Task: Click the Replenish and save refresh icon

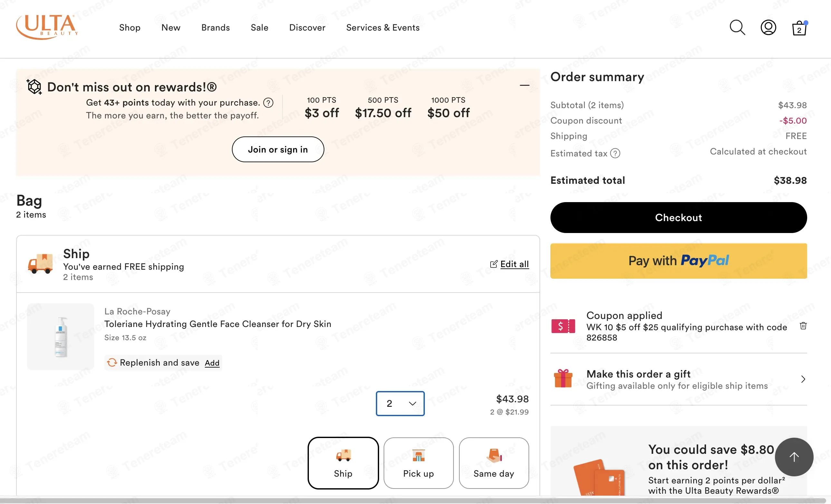Action: (112, 362)
